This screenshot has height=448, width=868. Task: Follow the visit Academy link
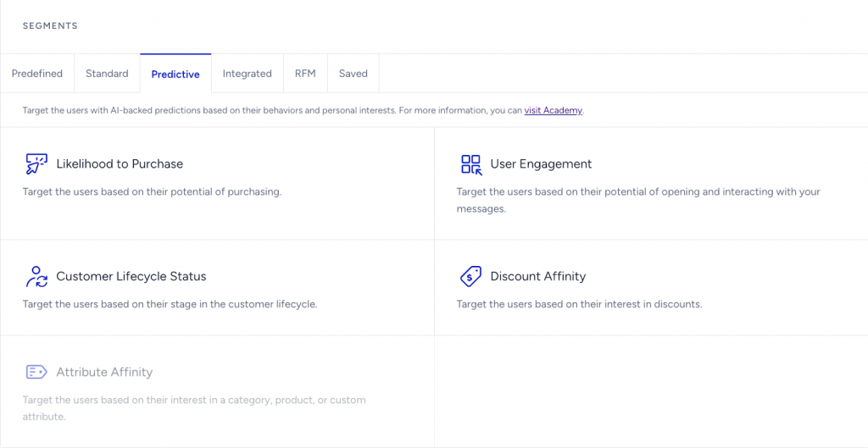(553, 110)
